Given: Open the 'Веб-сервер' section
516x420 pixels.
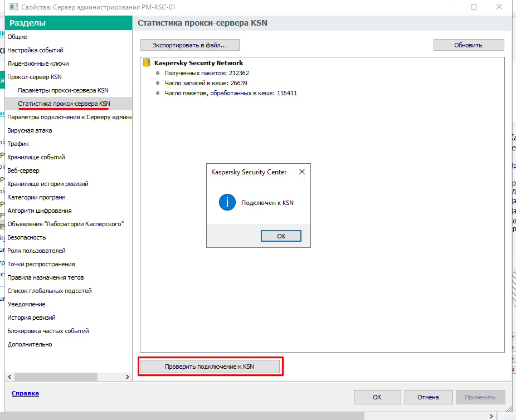Looking at the screenshot, I should (x=69, y=170).
